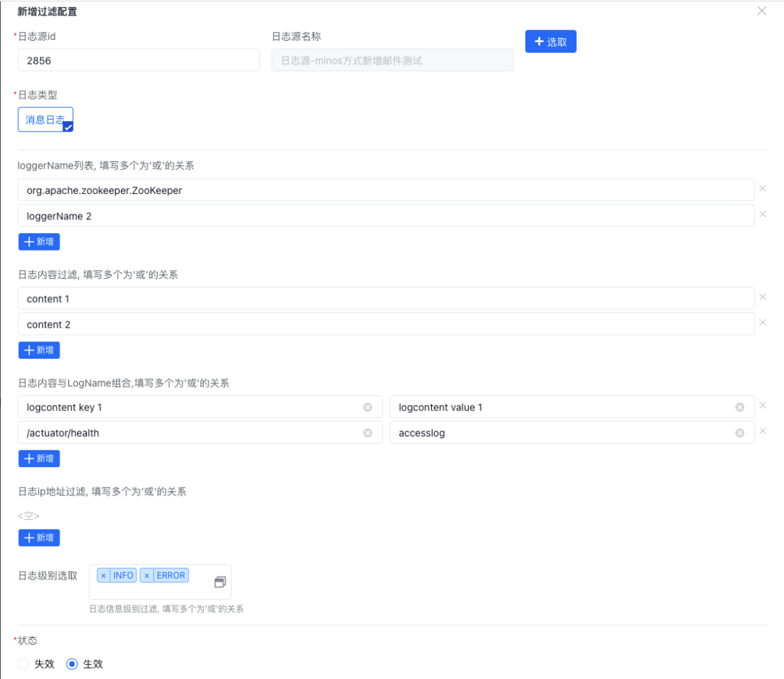
Task: Select the 生效 status radio button
Action: [72, 664]
